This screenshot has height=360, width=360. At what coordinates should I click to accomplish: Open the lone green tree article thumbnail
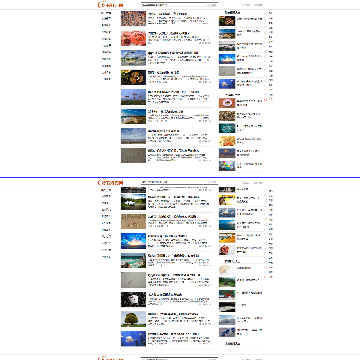[x=133, y=319]
